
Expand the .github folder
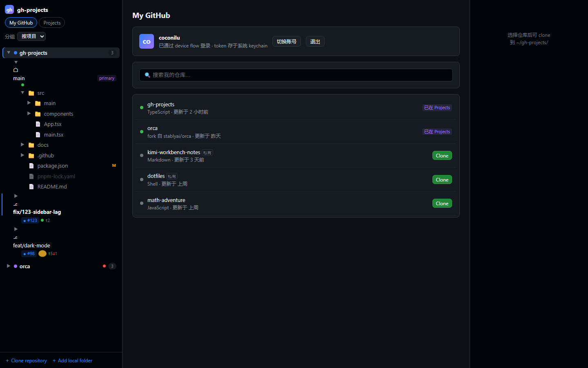coord(22,155)
